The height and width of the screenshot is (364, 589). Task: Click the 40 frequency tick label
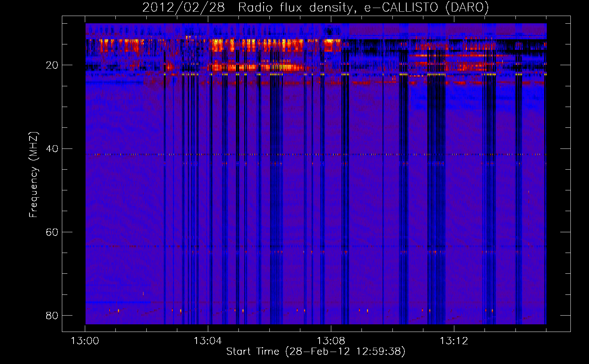click(x=52, y=149)
